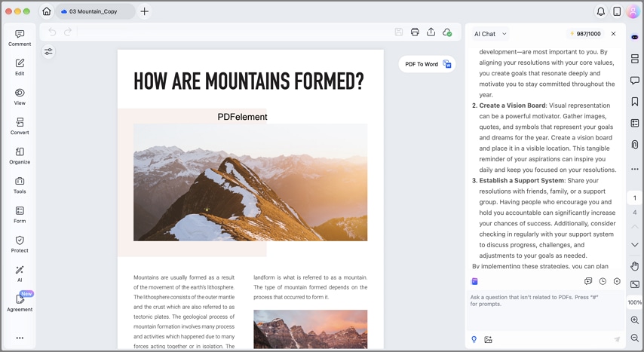
Task: Add a new tab with plus button
Action: pos(144,11)
